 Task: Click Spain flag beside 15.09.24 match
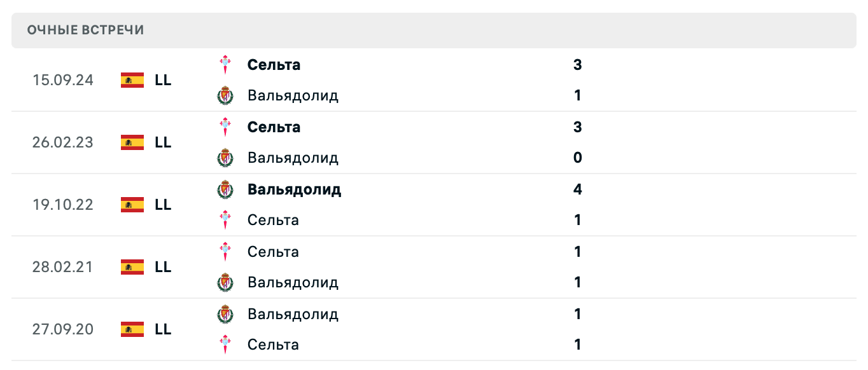[132, 80]
